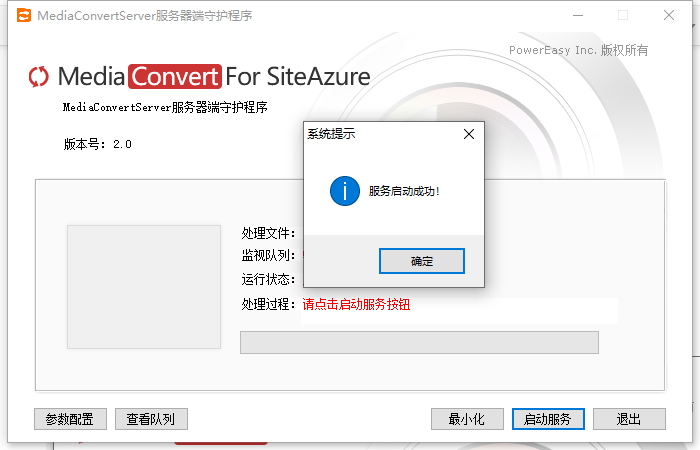
Task: Click the empty progress bar
Action: pos(419,342)
